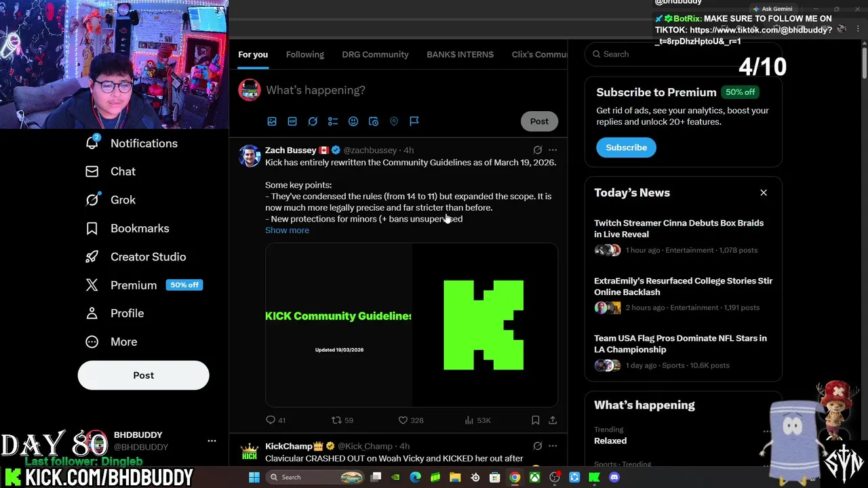Open the Clix's Community tab
This screenshot has height=488, width=868.
[x=540, y=54]
